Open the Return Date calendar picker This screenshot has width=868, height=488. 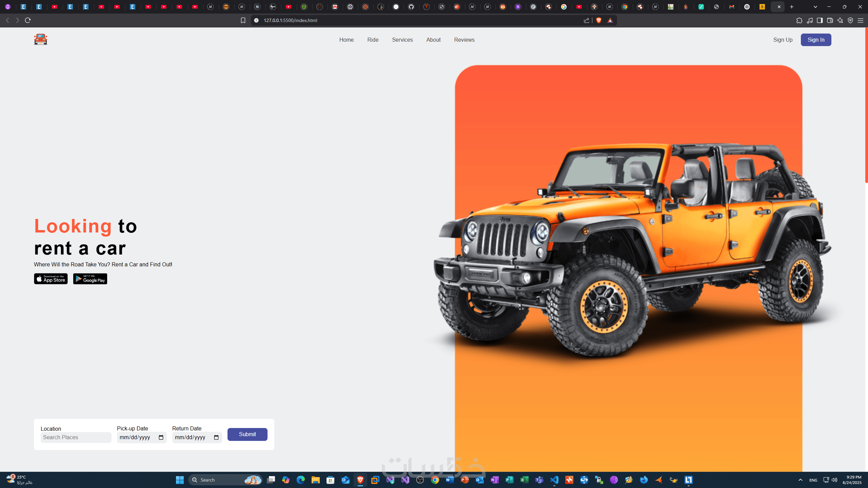point(216,438)
